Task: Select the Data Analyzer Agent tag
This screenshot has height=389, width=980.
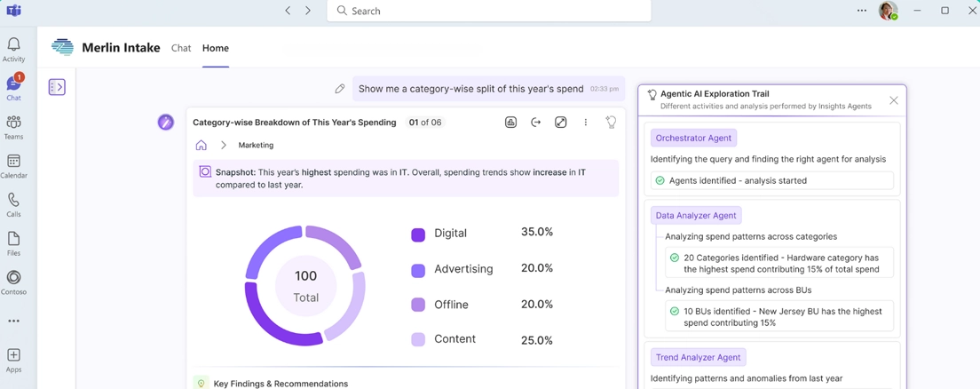Action: [x=696, y=215]
